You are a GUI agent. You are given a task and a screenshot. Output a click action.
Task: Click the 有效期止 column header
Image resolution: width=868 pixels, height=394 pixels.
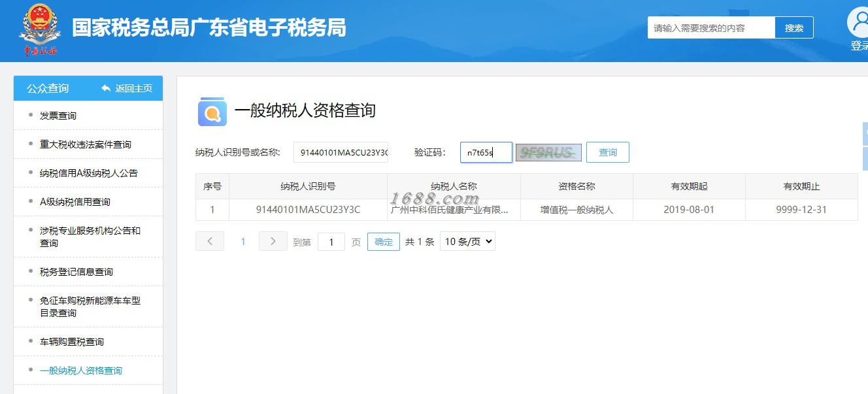point(801,186)
